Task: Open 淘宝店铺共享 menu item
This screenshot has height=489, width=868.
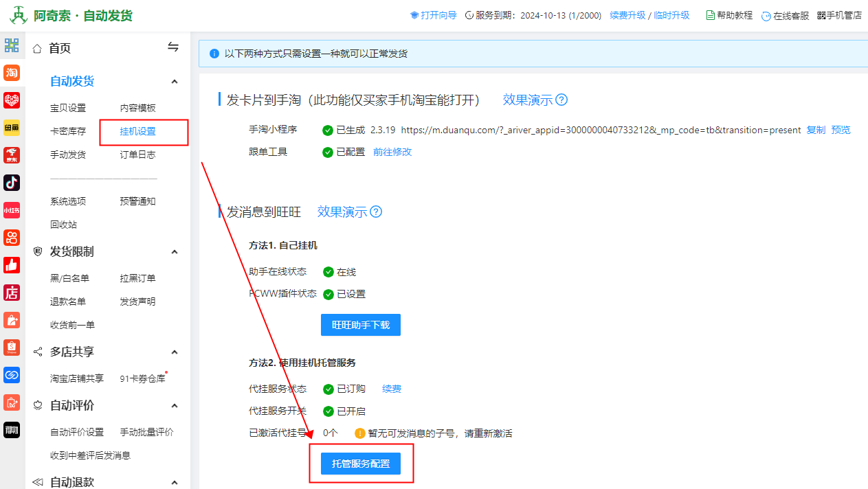Action: (x=77, y=378)
